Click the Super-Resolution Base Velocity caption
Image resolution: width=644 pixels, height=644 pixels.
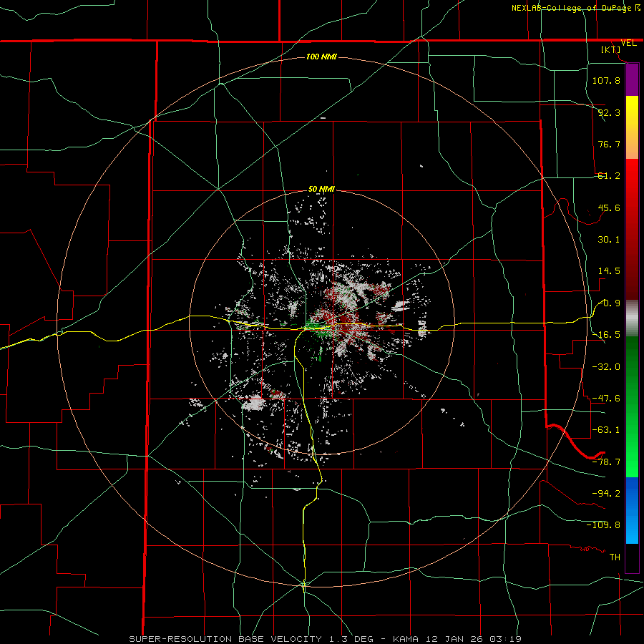[326, 639]
